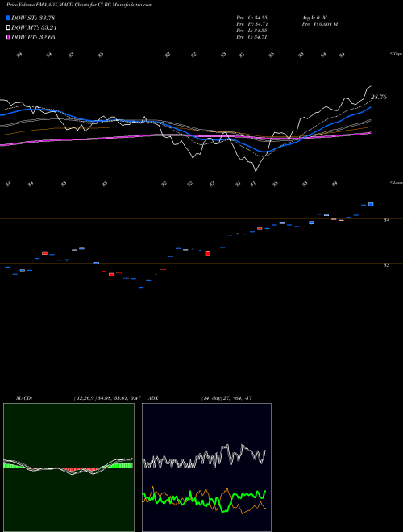Click the 'Pre L: 34.55' low value
Screen dimensions: 403x532
tap(252, 31)
